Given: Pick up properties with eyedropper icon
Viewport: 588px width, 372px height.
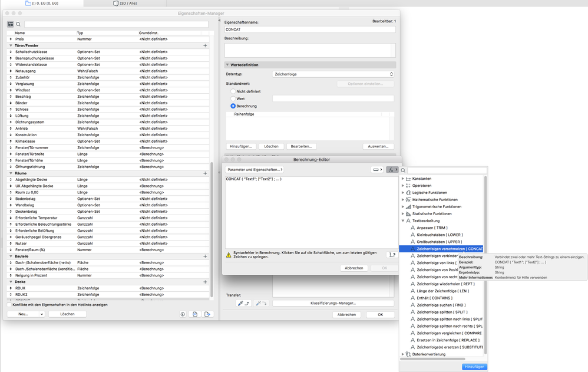Looking at the screenshot, I should pyautogui.click(x=244, y=303).
